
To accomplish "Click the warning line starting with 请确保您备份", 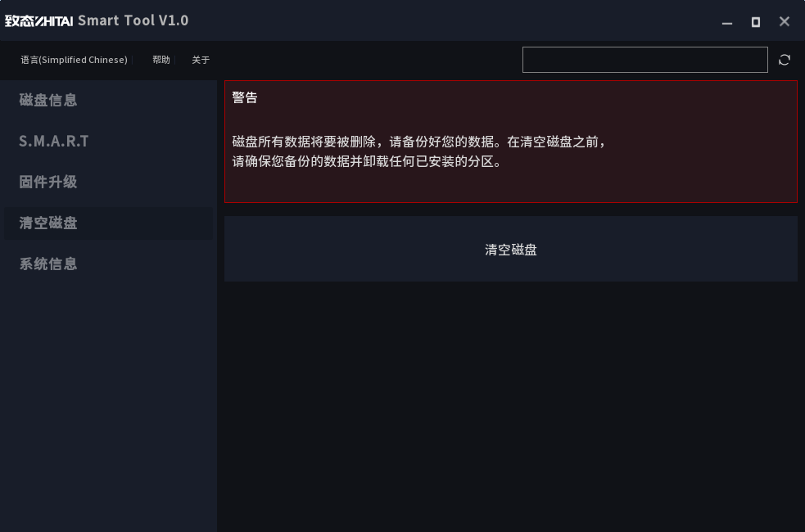I will pos(367,161).
